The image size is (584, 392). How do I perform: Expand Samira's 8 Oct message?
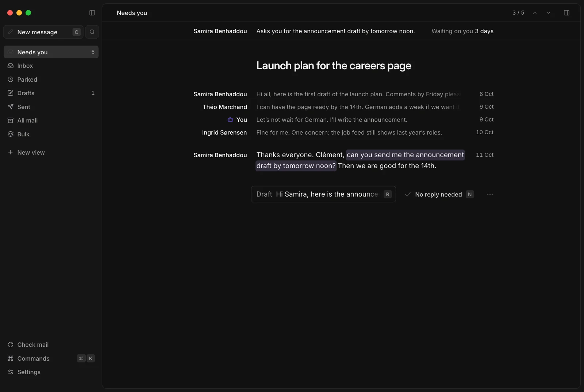pos(343,94)
